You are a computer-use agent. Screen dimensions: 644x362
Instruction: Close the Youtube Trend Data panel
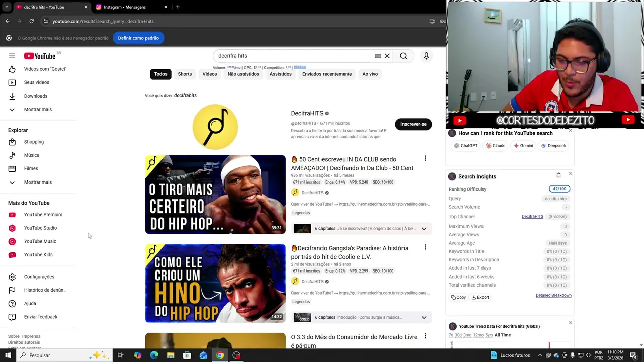click(x=570, y=323)
